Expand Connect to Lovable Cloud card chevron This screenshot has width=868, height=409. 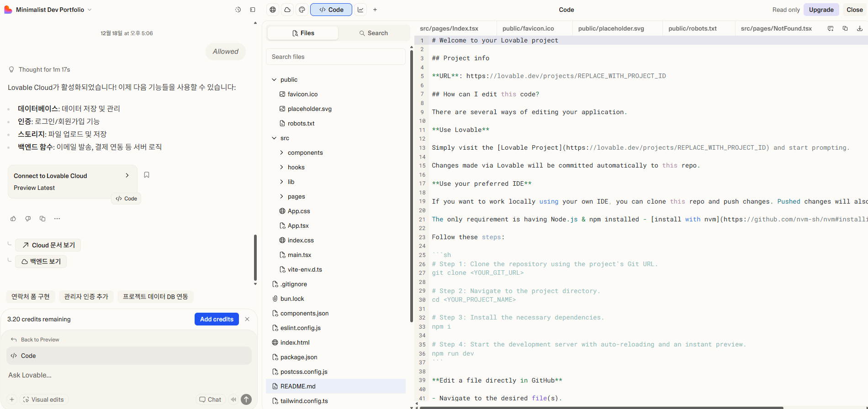127,175
